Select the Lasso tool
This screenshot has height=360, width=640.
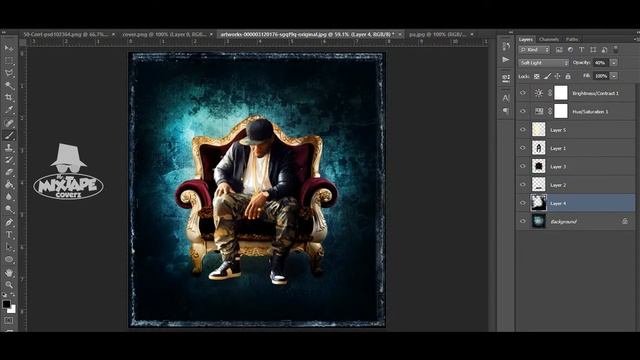pos(9,73)
